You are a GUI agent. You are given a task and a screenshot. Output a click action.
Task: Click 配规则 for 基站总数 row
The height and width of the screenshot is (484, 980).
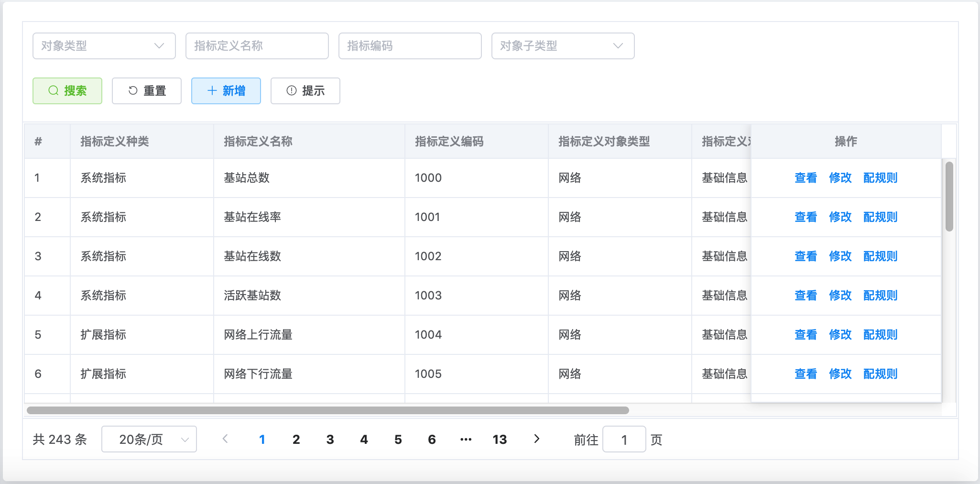[881, 178]
